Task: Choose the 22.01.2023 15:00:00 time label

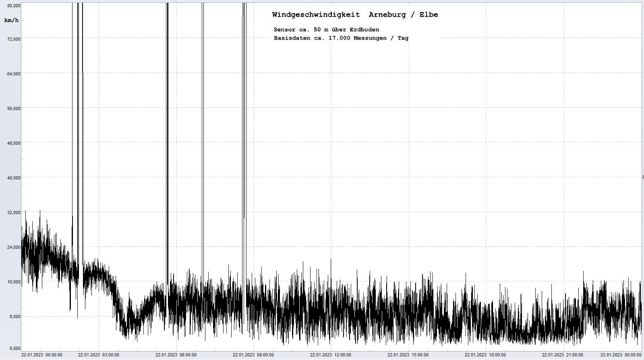Action: point(408,355)
